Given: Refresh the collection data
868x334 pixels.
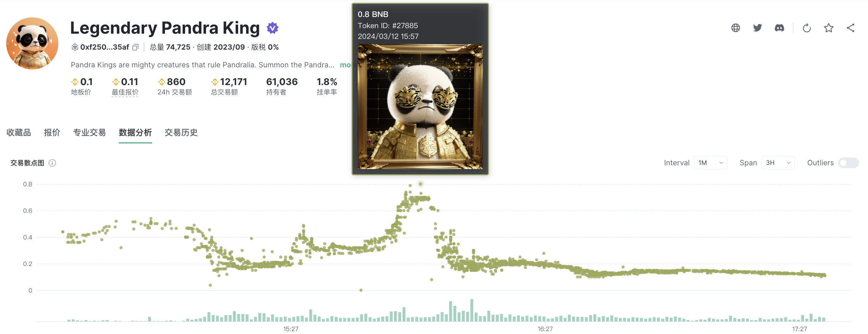Looking at the screenshot, I should (x=807, y=28).
